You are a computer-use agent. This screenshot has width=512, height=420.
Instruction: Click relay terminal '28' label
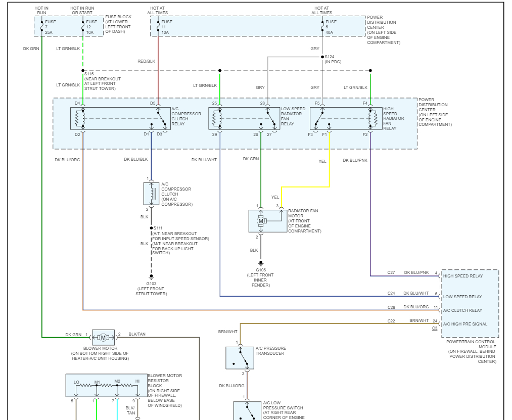(262, 103)
